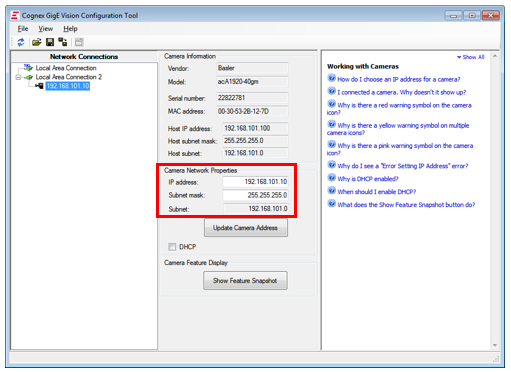Click the Working with Cameras heading
This screenshot has width=511, height=372.
tap(363, 66)
